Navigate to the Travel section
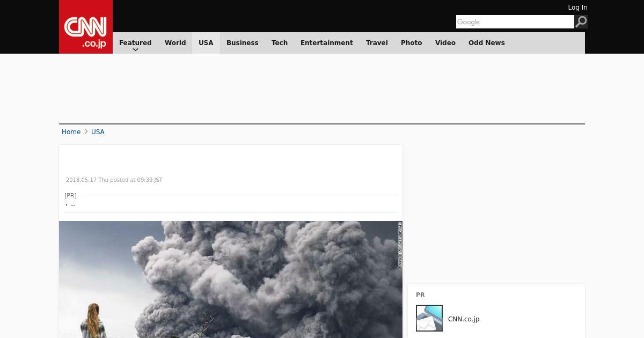644x338 pixels. coord(377,43)
